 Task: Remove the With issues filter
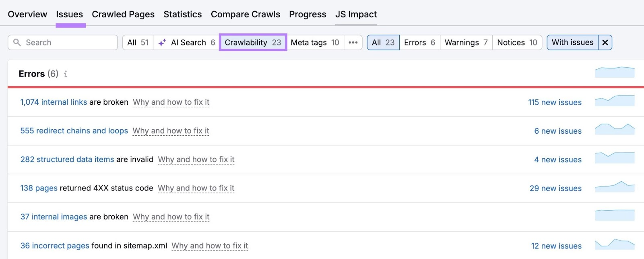pyautogui.click(x=605, y=42)
